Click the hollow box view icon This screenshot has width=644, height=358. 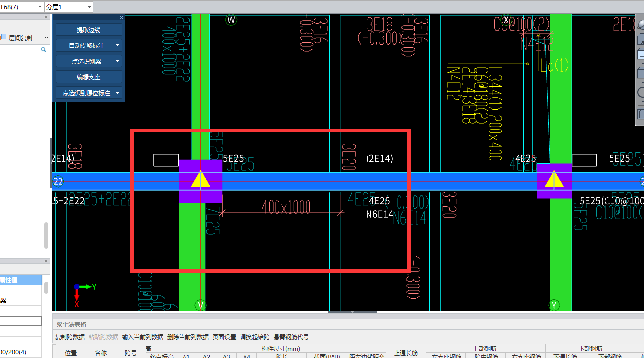[641, 55]
